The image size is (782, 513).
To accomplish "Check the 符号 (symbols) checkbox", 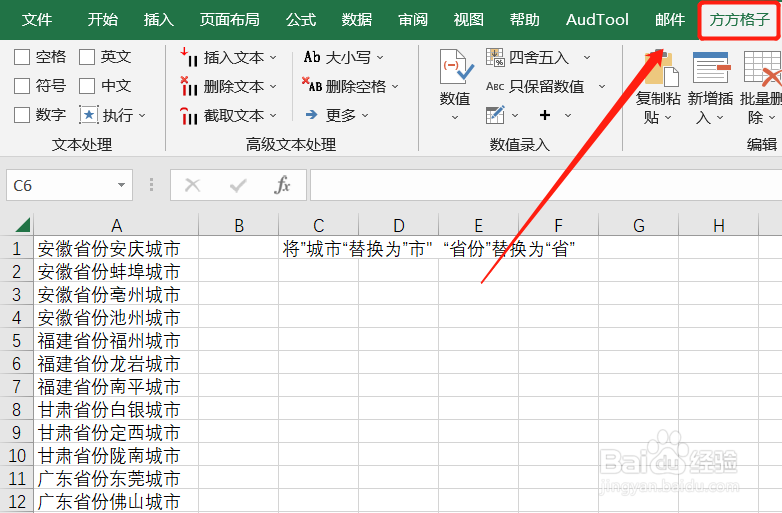I will click(x=22, y=86).
